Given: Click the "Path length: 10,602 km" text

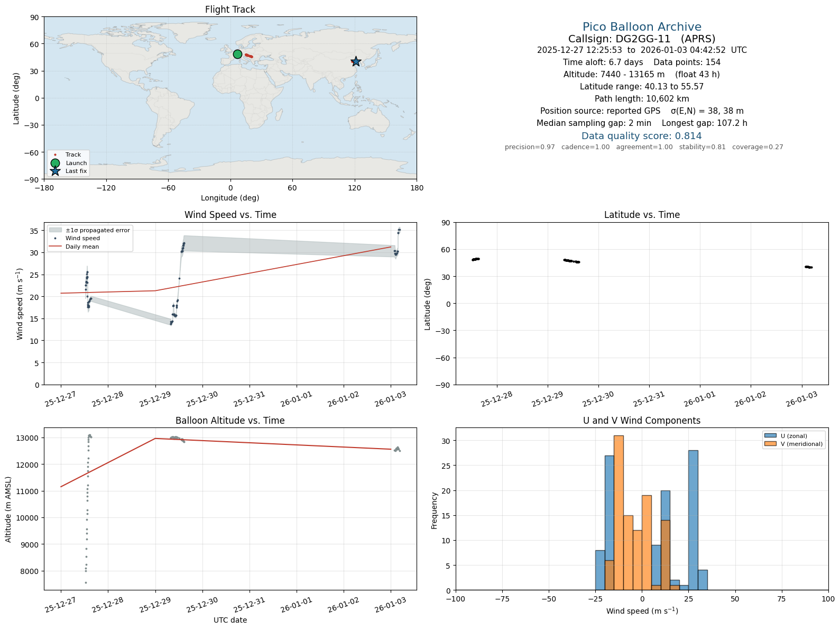Looking at the screenshot, I should [x=642, y=99].
